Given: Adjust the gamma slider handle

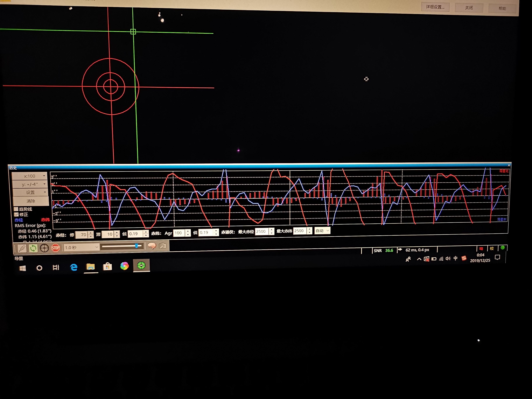Looking at the screenshot, I should click(137, 246).
